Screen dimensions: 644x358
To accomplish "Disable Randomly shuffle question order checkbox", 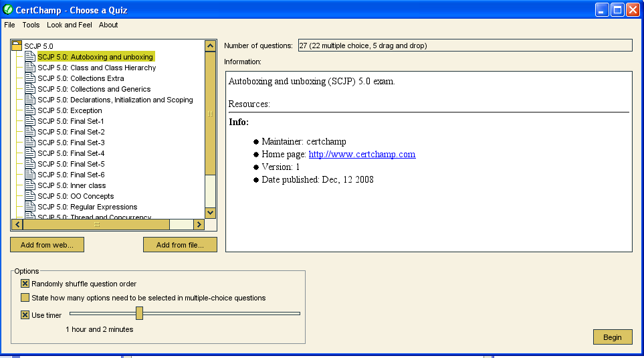I will (25, 284).
